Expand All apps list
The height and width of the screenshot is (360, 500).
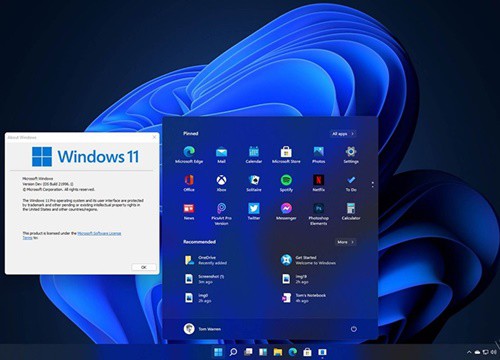click(x=343, y=134)
